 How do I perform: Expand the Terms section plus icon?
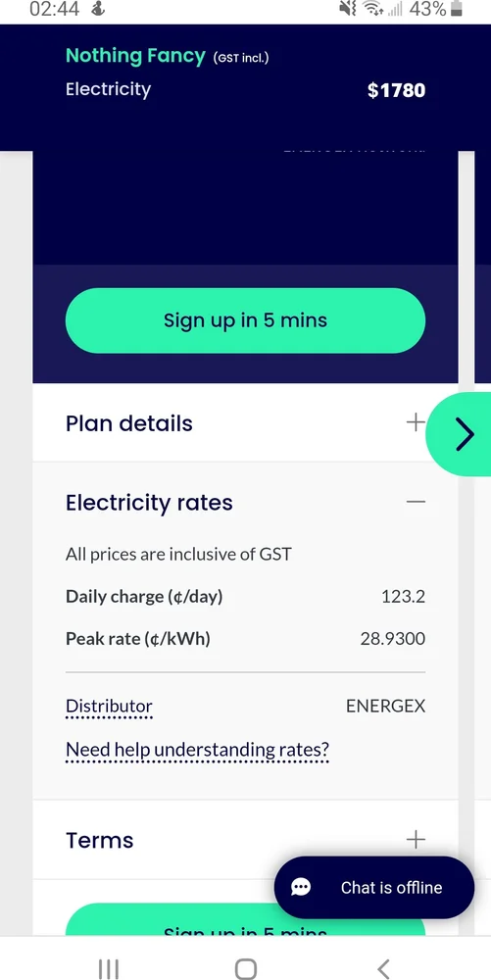coord(416,840)
